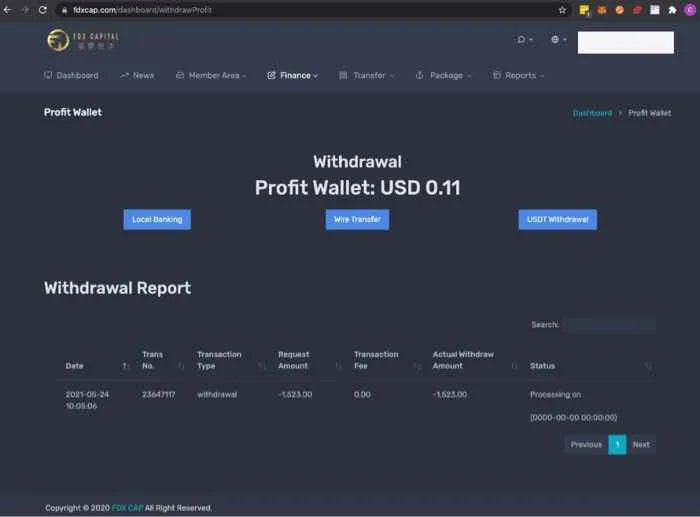
Task: Expand the Transfer menu
Action: tap(367, 75)
